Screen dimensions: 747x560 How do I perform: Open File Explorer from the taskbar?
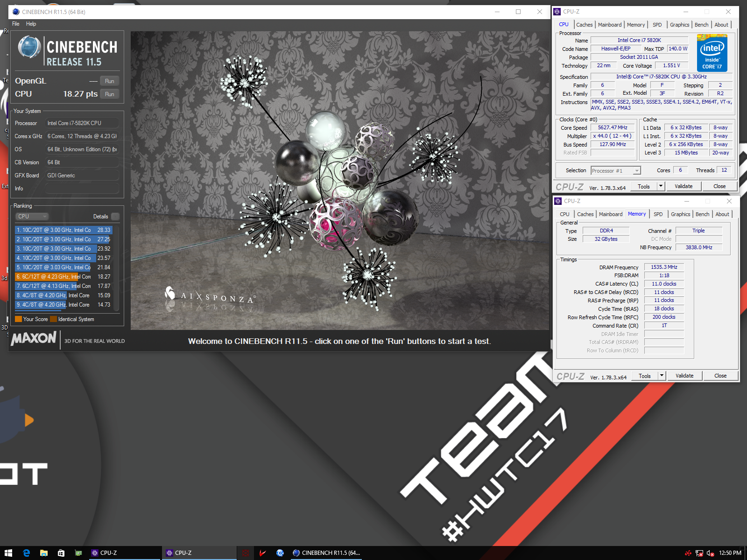coord(43,553)
